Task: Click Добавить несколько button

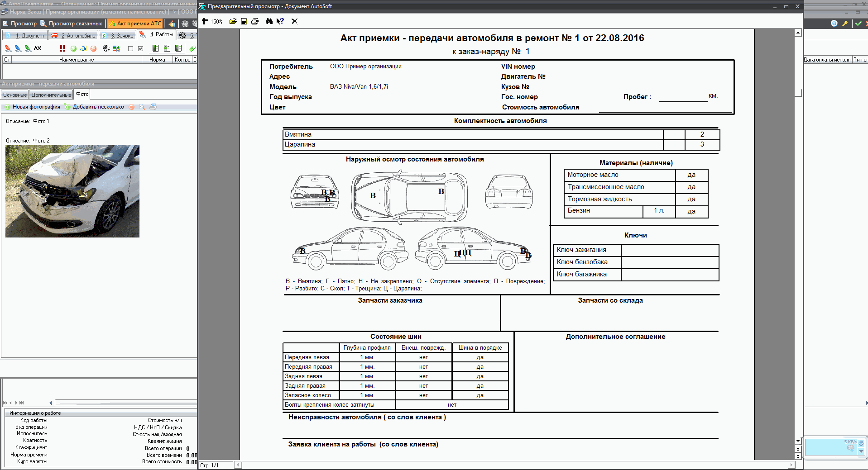Action: click(94, 107)
